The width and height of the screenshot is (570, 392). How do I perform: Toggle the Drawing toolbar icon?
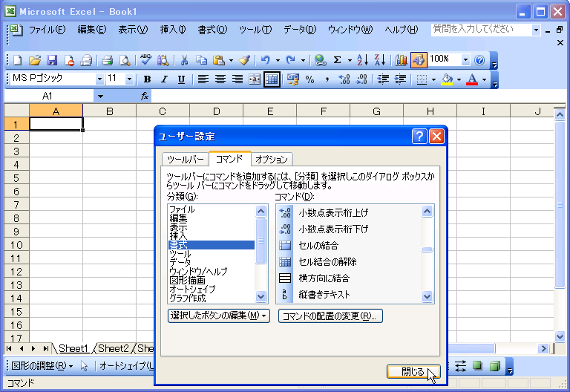(x=419, y=60)
